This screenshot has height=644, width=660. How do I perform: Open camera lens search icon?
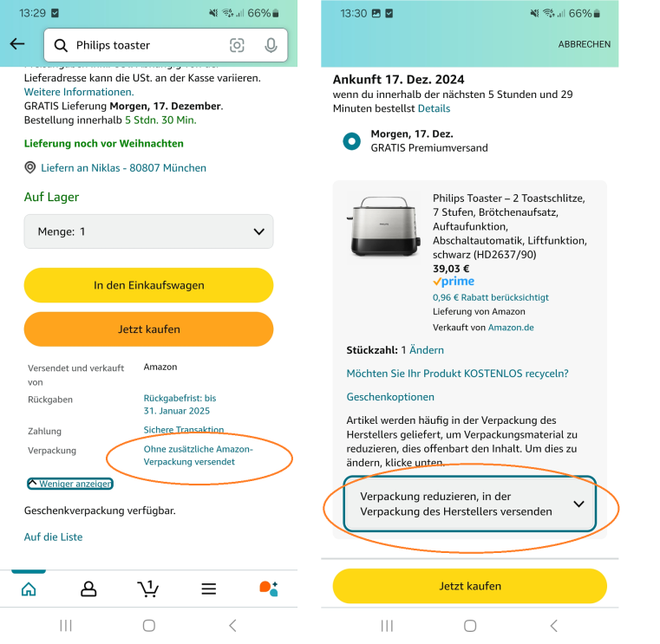tap(237, 45)
